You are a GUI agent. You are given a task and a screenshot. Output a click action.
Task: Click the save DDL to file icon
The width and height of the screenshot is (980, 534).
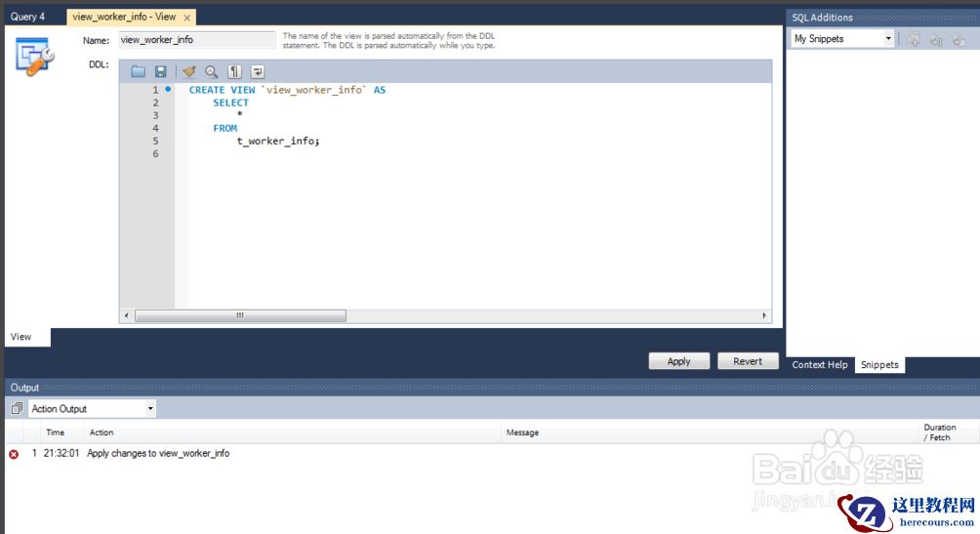point(161,71)
